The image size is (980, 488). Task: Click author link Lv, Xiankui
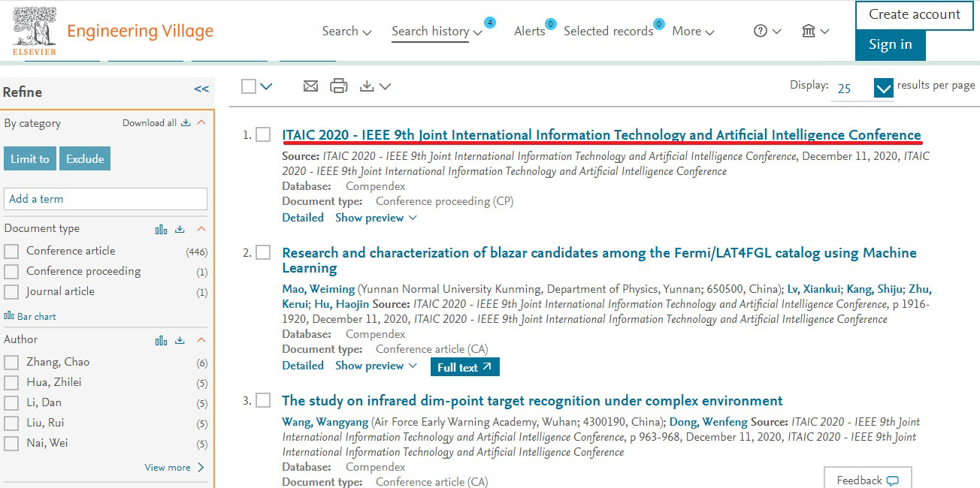tap(814, 289)
